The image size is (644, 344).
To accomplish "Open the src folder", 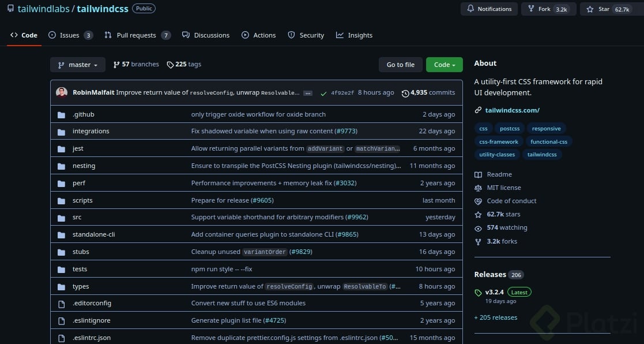I will pos(77,217).
